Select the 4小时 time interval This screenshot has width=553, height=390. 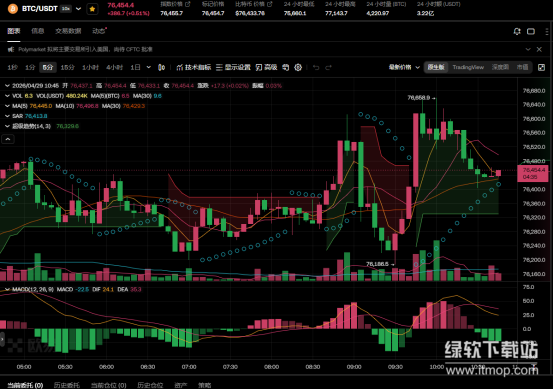tap(115, 67)
